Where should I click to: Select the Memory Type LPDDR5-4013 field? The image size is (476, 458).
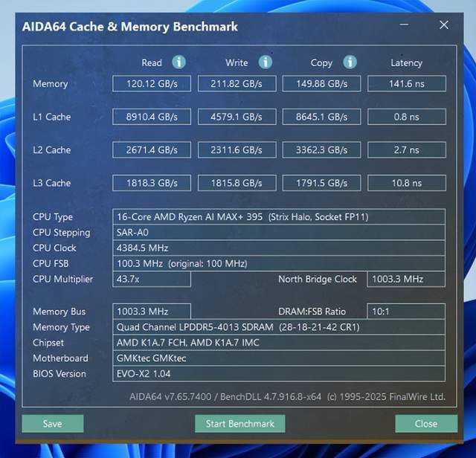(x=279, y=327)
